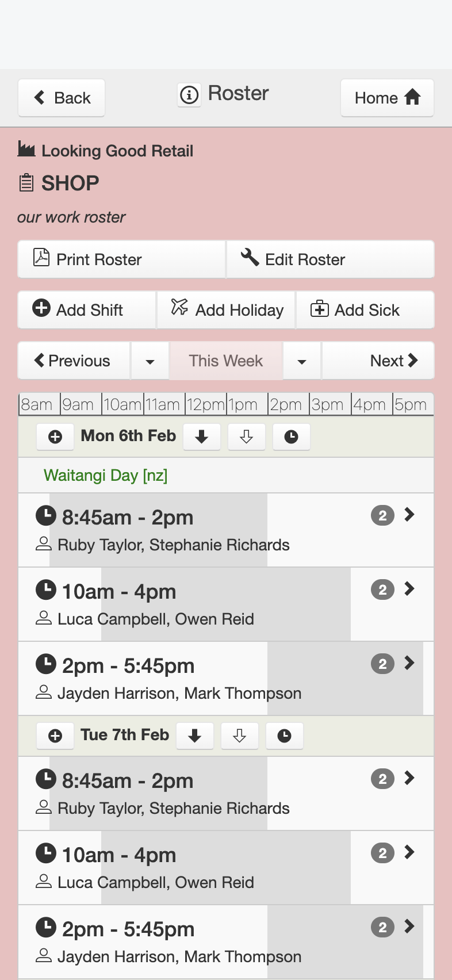Screen dimensions: 452x980
Task: Click the plus icon for Mon 6th Feb
Action: 55,437
